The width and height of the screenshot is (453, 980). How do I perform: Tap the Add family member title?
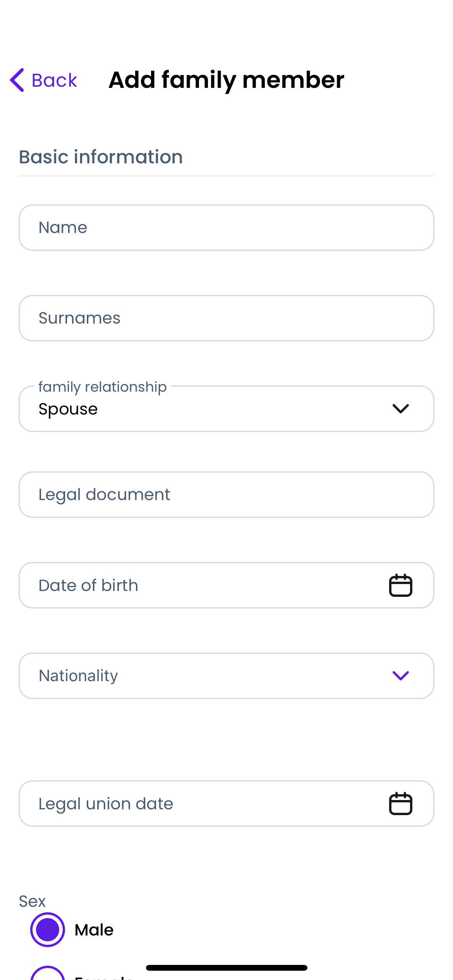click(x=226, y=80)
